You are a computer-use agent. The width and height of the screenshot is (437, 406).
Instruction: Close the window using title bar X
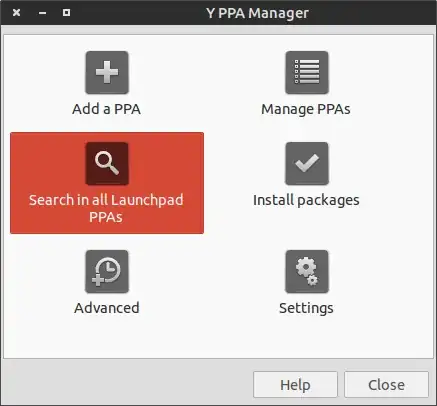coord(16,13)
